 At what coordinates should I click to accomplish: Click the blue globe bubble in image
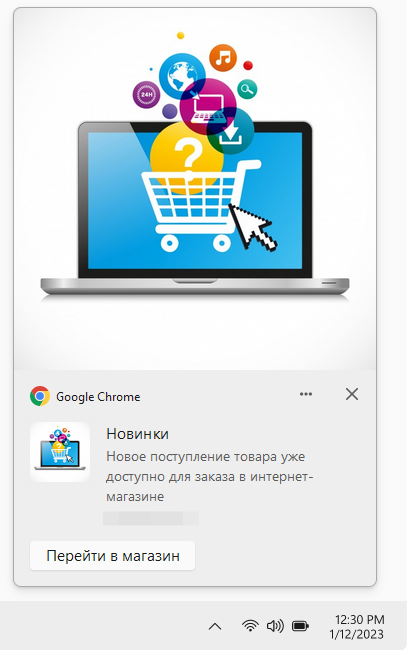coord(182,77)
